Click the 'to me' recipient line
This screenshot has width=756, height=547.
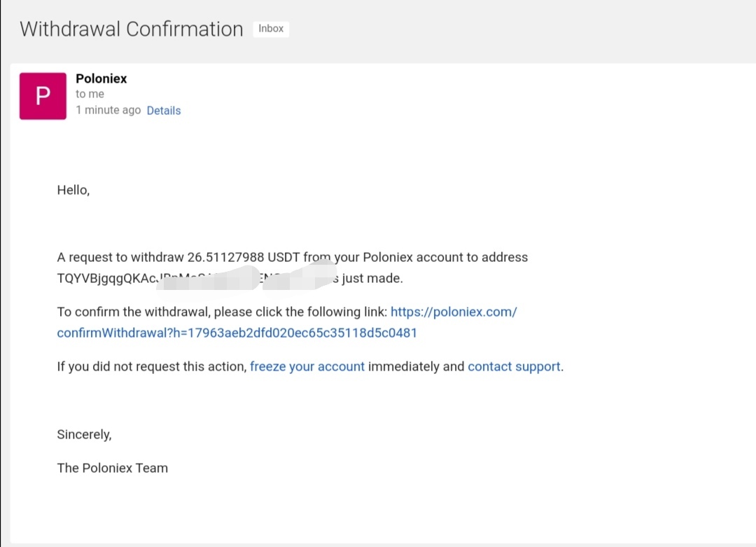(x=90, y=94)
